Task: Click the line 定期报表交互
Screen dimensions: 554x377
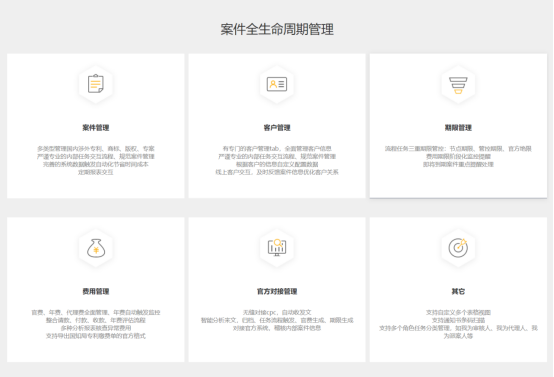Action: pos(95,172)
